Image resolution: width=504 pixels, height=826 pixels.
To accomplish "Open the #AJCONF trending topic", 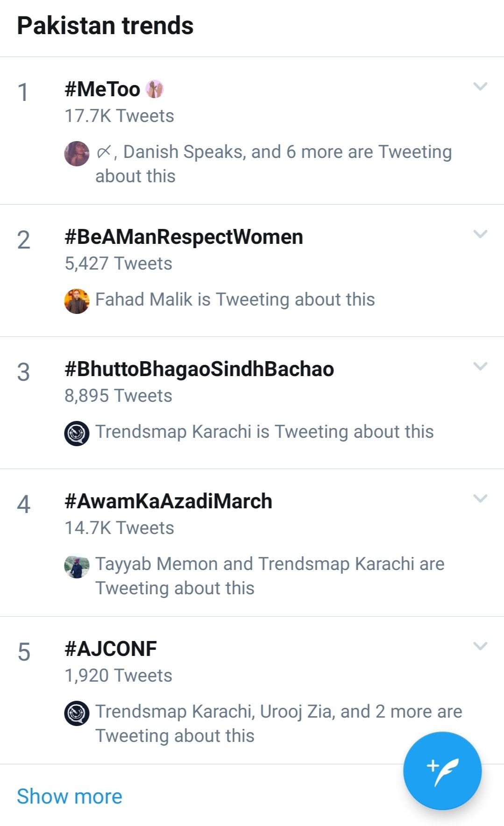I will [x=111, y=649].
